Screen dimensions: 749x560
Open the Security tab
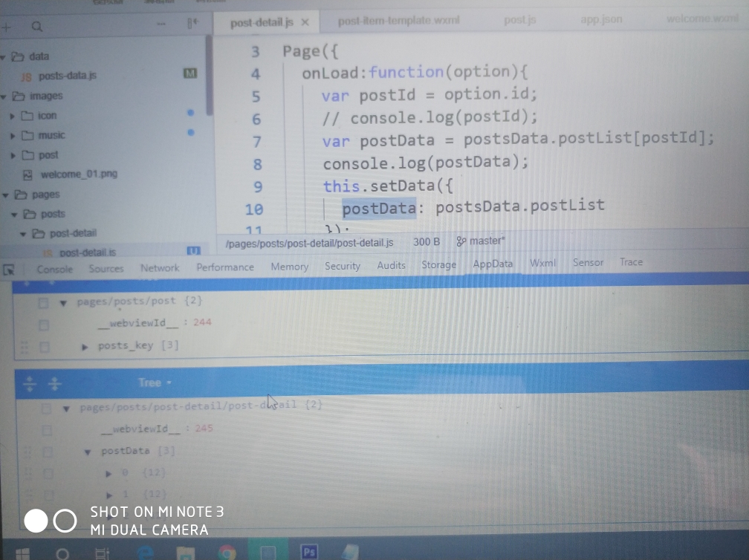[x=343, y=267]
